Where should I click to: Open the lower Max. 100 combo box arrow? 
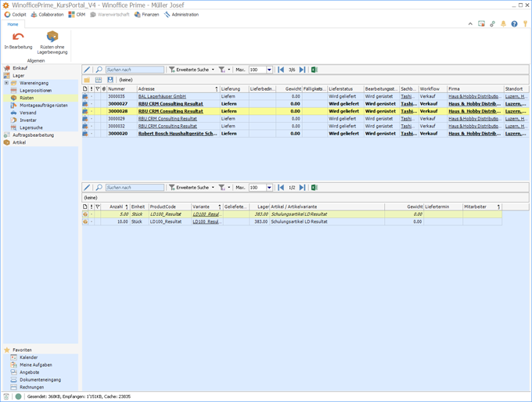pyautogui.click(x=269, y=187)
